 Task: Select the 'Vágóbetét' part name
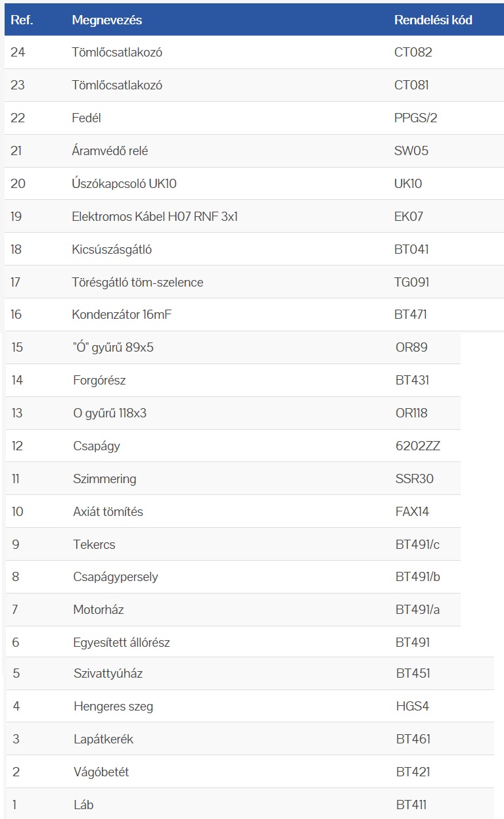coord(101,772)
